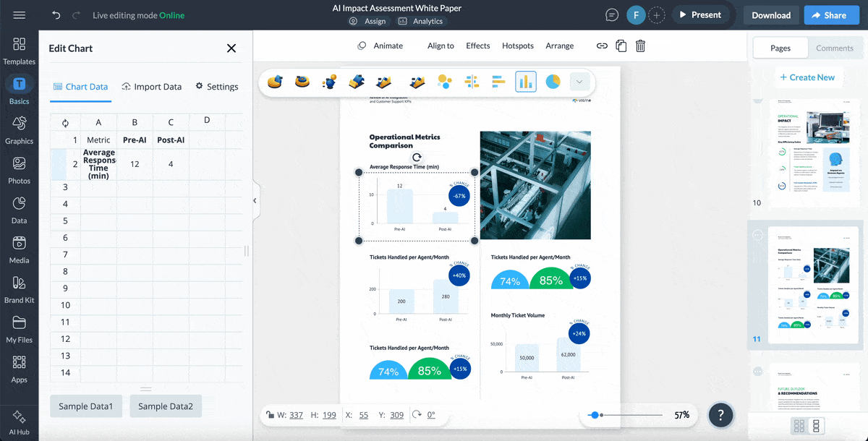
Task: Open the Brand Kit panel
Action: 19,291
